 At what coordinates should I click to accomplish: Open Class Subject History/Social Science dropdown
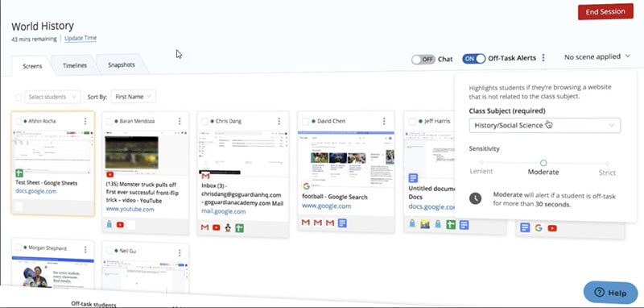click(544, 126)
